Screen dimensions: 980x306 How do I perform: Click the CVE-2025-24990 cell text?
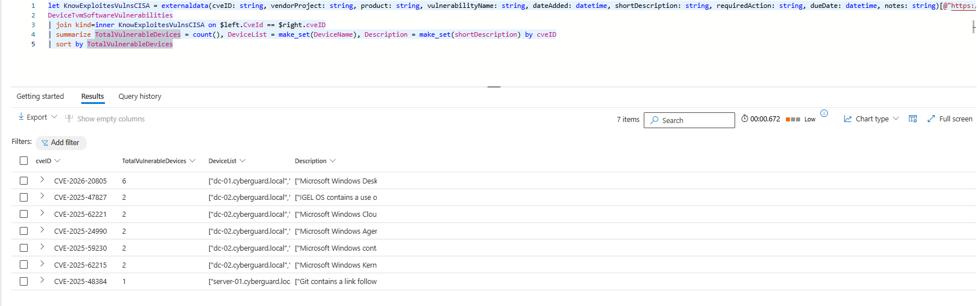[x=80, y=231]
